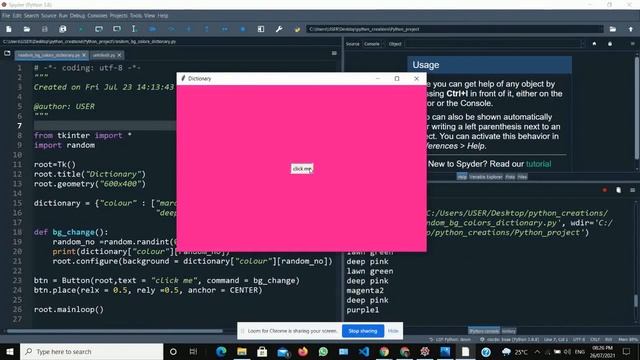The width and height of the screenshot is (640, 360).
Task: Open Preferences with the wrench icon
Action: pyautogui.click(x=279, y=29)
